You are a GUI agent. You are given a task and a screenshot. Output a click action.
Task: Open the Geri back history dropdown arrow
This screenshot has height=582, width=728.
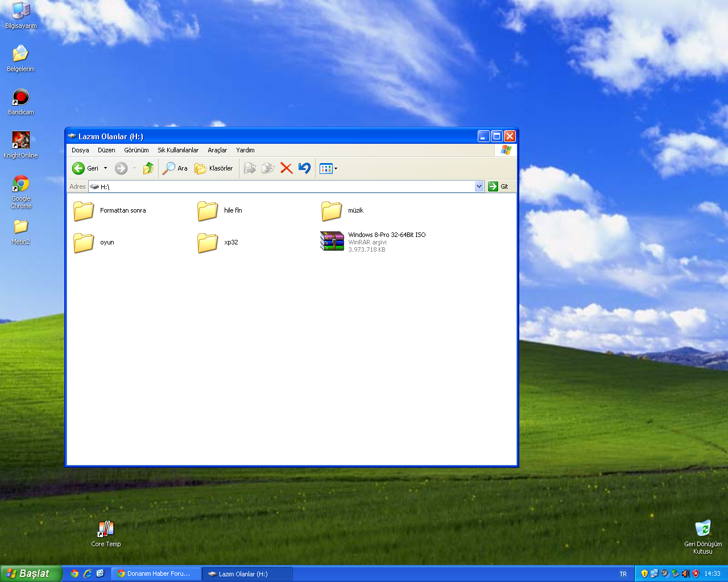tap(105, 168)
